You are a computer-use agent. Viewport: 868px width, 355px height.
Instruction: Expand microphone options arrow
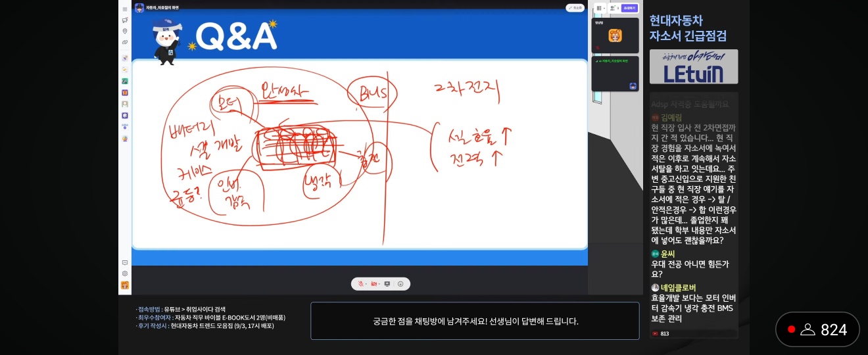366,284
